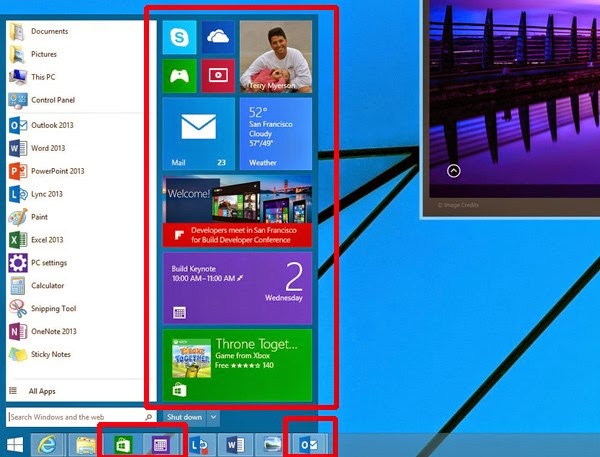This screenshot has height=457, width=600.
Task: Open the Mail tile showing 23
Action: (x=199, y=134)
